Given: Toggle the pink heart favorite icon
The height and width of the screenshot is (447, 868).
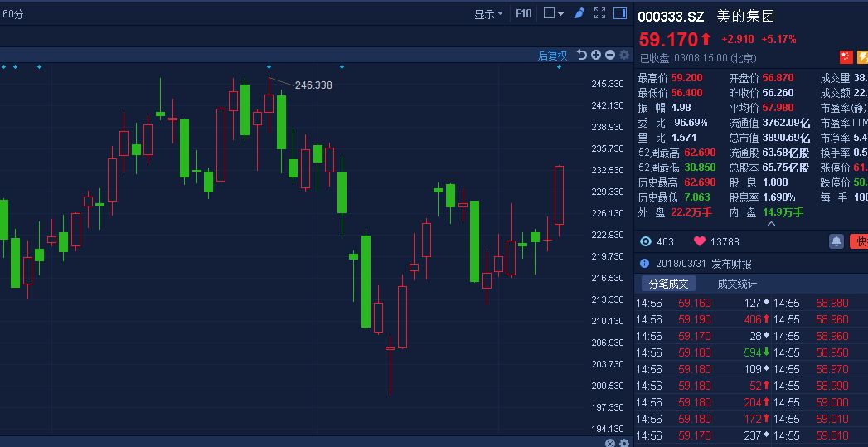Looking at the screenshot, I should click(x=700, y=241).
